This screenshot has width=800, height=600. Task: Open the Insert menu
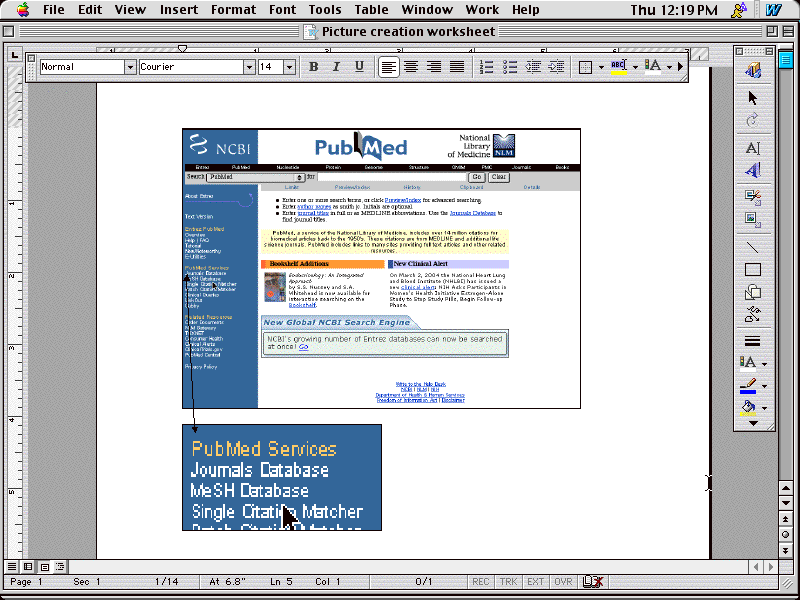(179, 10)
